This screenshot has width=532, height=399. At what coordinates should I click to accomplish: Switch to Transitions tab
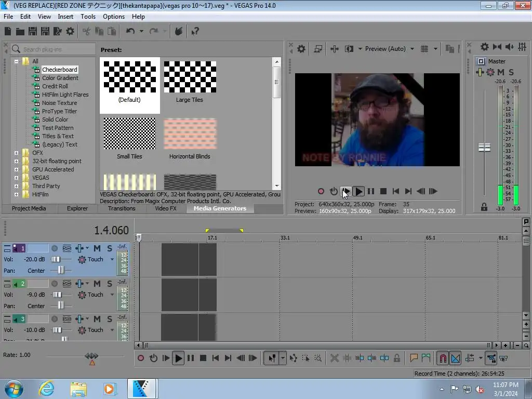click(122, 208)
